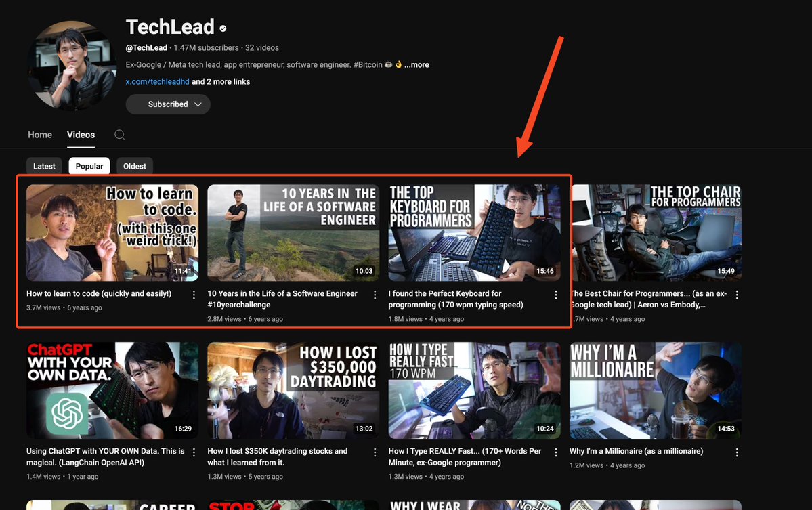Play the 'ChatGPT with your own data' thumbnail

click(x=112, y=390)
